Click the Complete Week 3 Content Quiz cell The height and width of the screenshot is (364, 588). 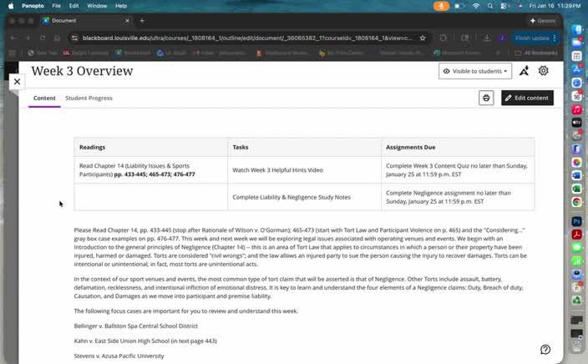click(x=458, y=169)
